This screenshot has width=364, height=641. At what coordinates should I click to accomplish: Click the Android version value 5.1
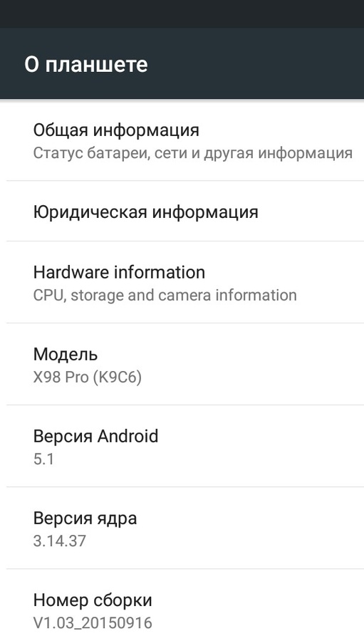pos(43,459)
